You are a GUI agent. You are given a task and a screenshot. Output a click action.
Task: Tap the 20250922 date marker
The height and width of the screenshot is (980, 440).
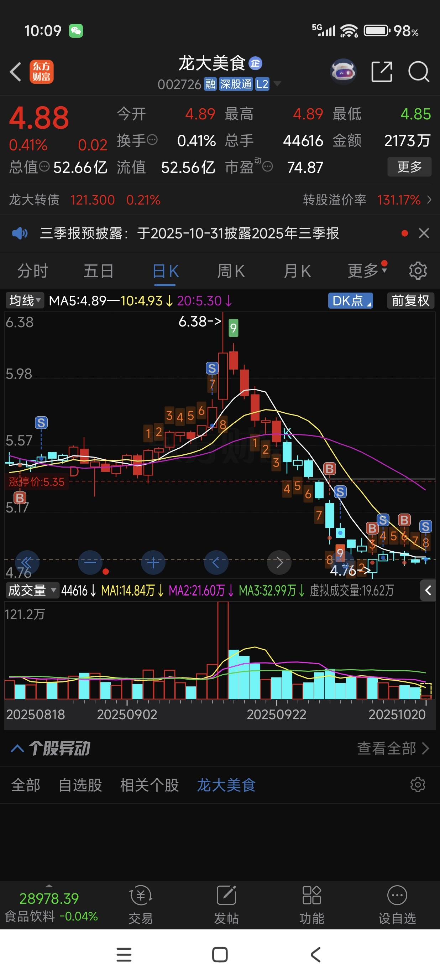tap(277, 715)
